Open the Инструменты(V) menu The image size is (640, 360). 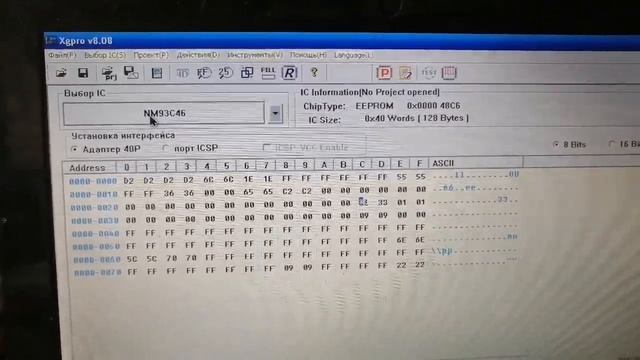[255, 55]
